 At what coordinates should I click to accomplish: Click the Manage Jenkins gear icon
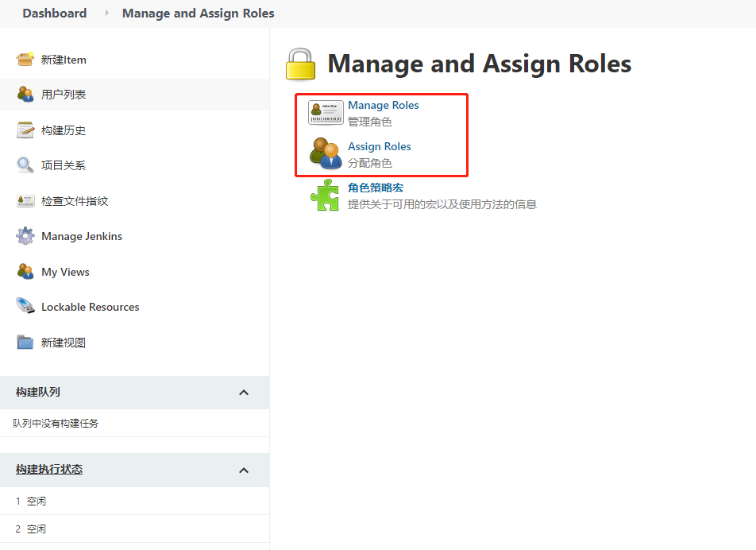pos(25,236)
